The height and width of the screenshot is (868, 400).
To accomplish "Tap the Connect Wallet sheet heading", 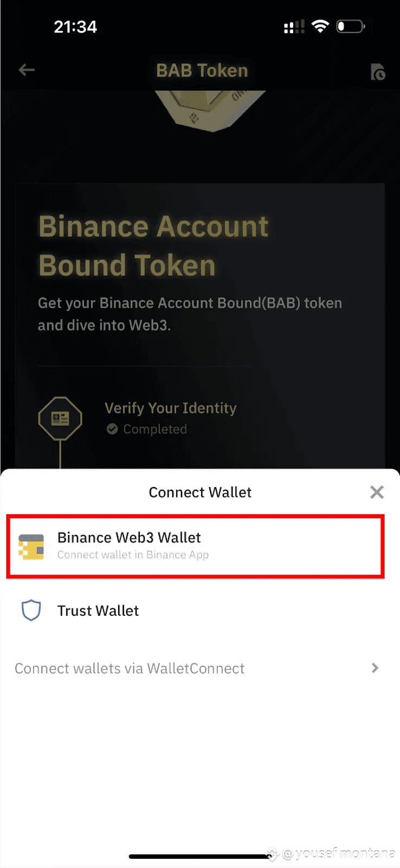I will coord(200,492).
